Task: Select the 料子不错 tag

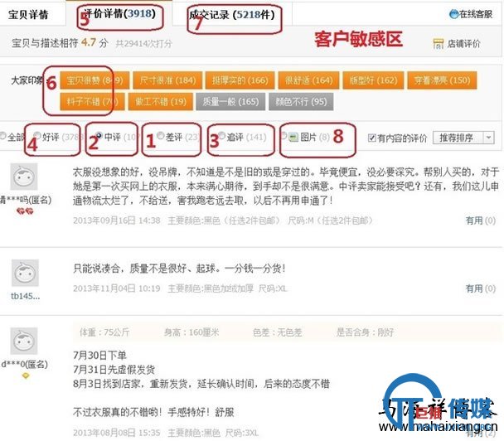Action: click(92, 102)
